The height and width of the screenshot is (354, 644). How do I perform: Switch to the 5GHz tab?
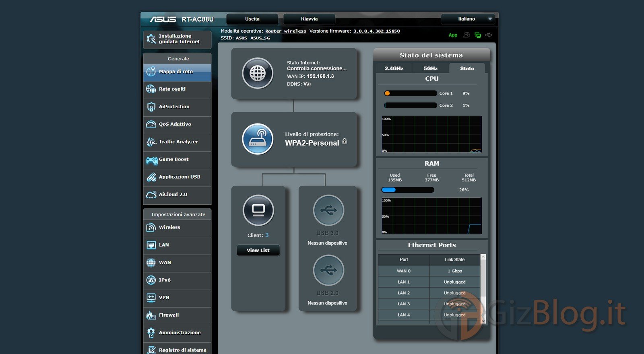pyautogui.click(x=431, y=68)
